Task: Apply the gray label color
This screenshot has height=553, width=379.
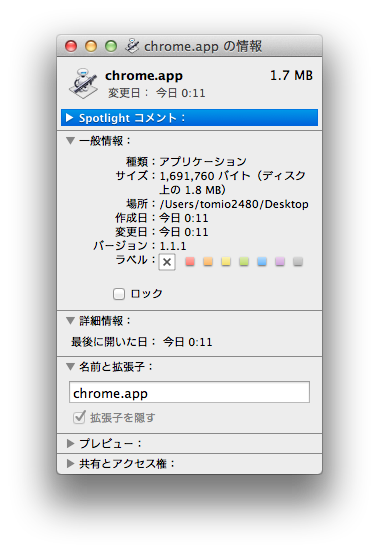Action: tap(298, 261)
